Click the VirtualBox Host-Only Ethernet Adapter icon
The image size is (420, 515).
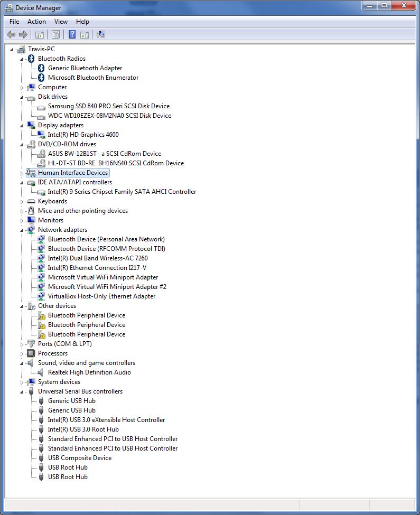pos(41,296)
